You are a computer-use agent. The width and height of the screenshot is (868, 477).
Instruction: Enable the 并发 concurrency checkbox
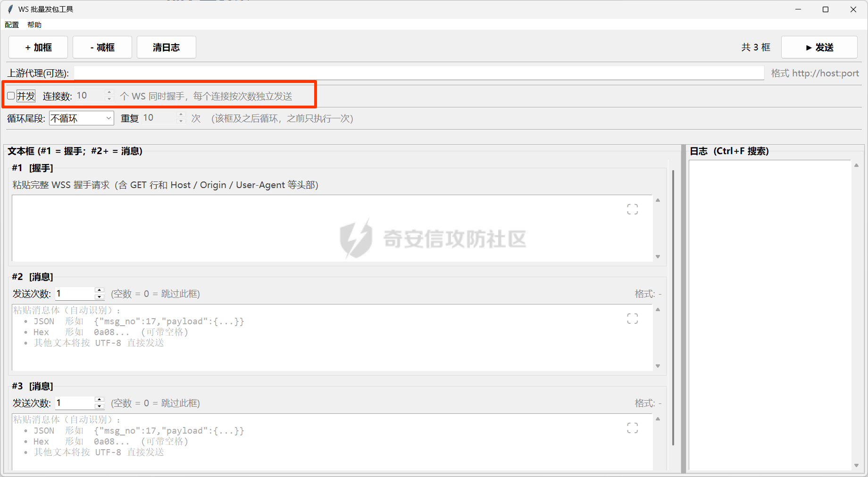(11, 96)
